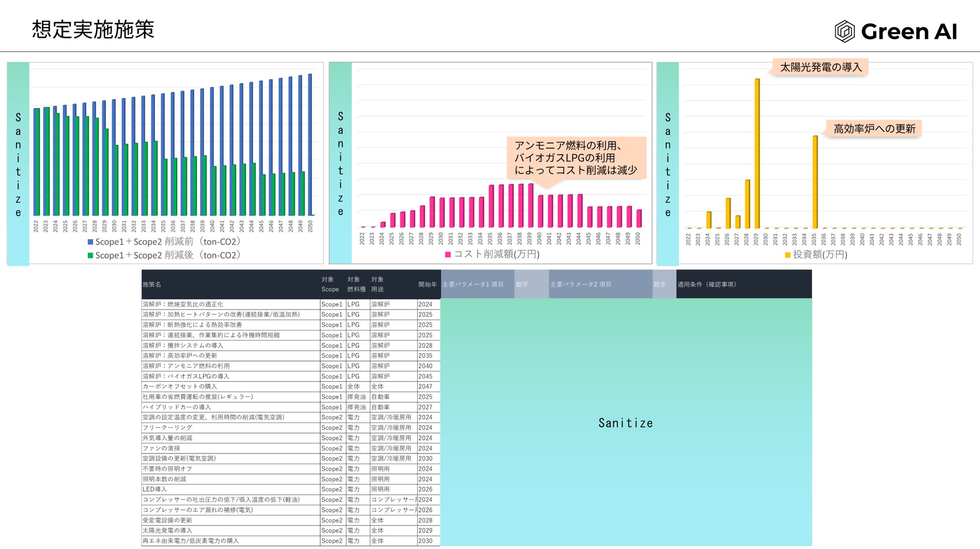Click green legend square for 削減後
980x549 pixels.
(90, 256)
